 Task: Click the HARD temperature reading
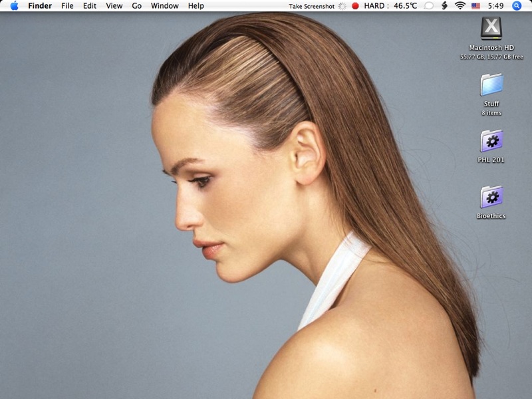[391, 6]
